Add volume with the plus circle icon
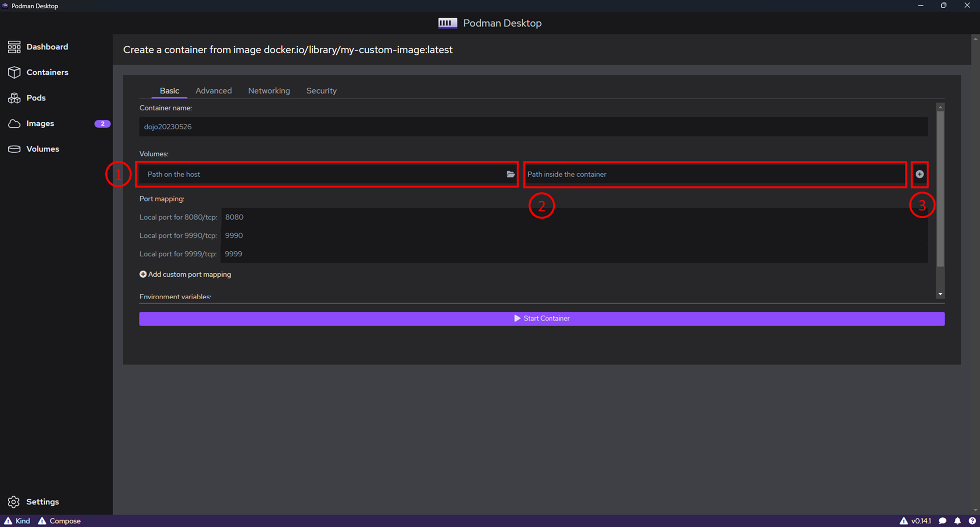This screenshot has width=980, height=527. click(x=920, y=174)
